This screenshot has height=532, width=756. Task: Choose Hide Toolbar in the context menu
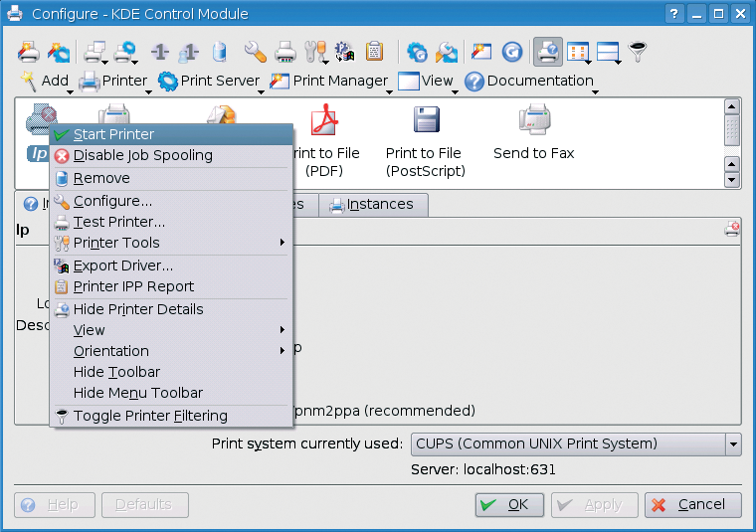(171, 372)
